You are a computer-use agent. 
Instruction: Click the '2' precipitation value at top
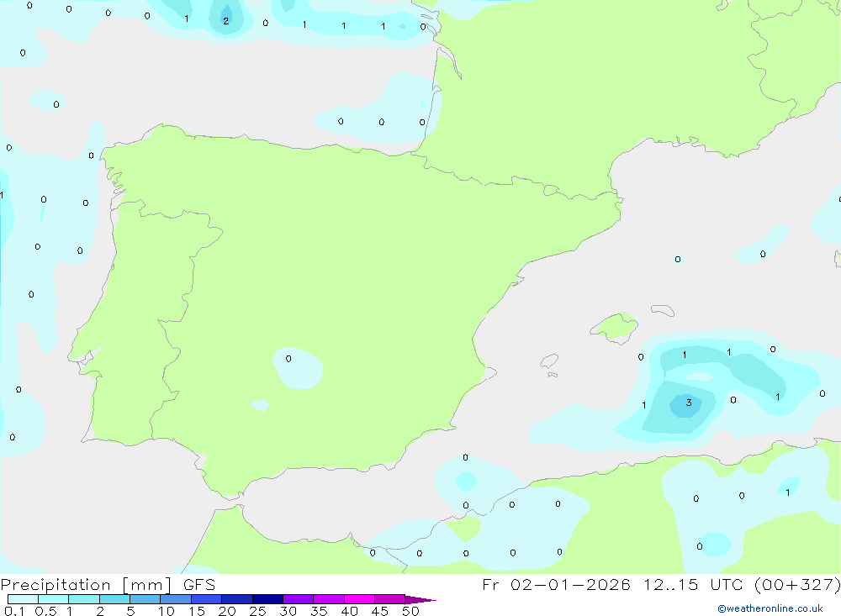[225, 22]
